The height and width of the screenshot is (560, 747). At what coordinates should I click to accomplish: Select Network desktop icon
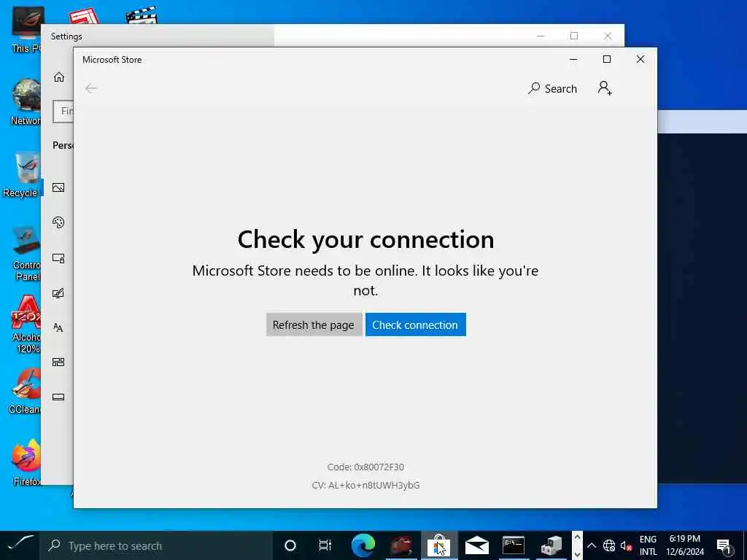[26, 102]
